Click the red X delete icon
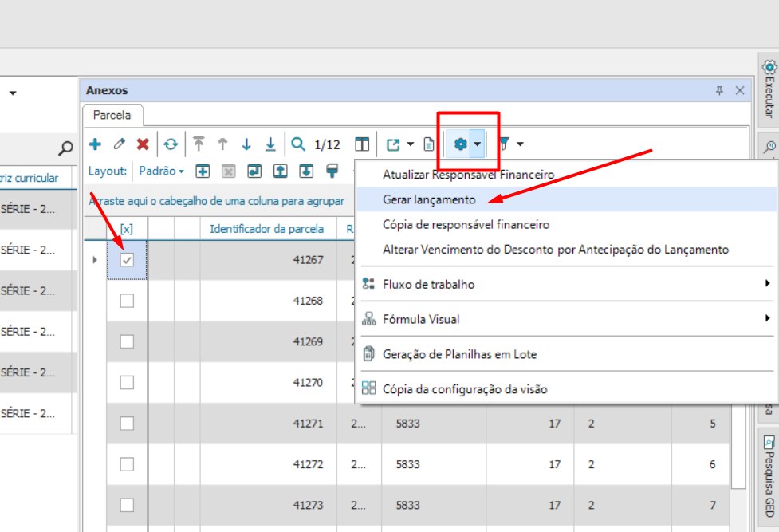 [x=143, y=144]
